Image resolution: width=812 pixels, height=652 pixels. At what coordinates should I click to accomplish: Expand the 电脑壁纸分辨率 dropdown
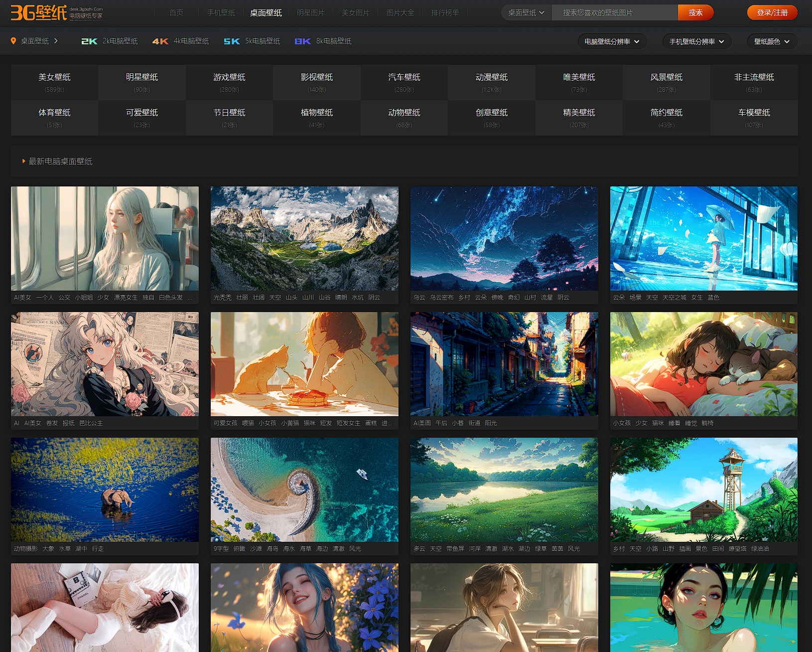pyautogui.click(x=612, y=41)
